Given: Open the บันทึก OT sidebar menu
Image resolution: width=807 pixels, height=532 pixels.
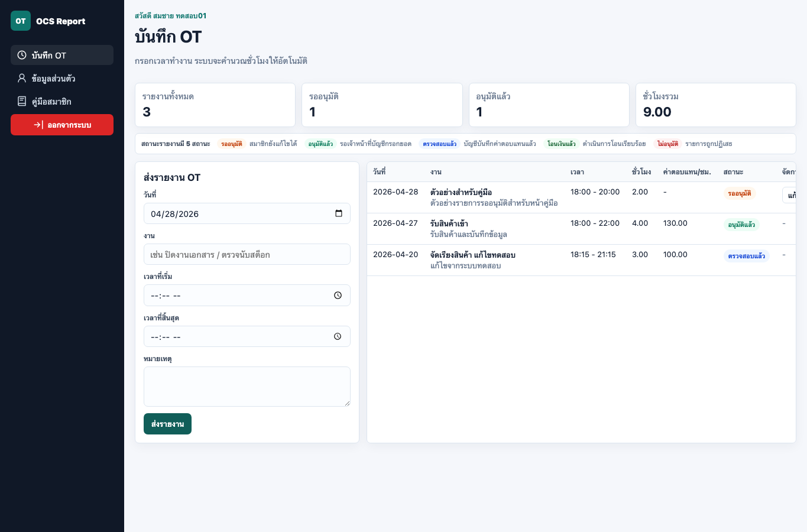Looking at the screenshot, I should (62, 55).
